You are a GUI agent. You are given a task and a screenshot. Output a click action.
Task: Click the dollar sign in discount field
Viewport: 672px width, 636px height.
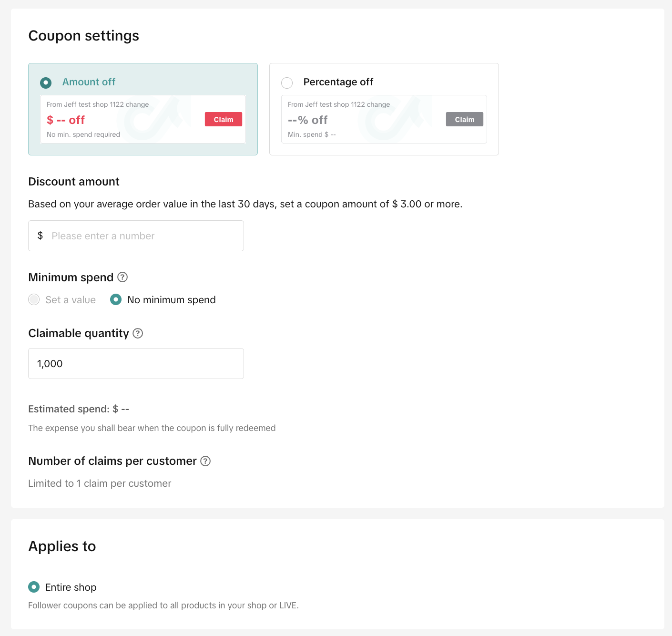click(x=40, y=236)
